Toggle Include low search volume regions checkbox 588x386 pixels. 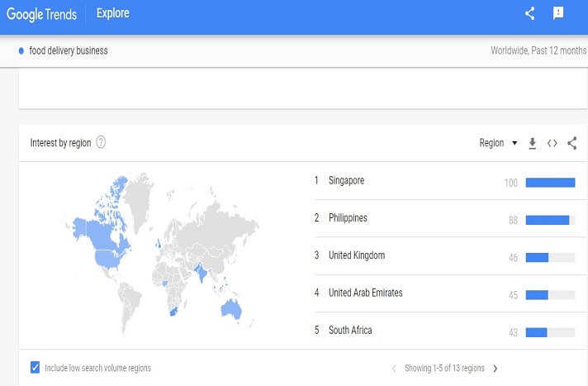pyautogui.click(x=35, y=367)
